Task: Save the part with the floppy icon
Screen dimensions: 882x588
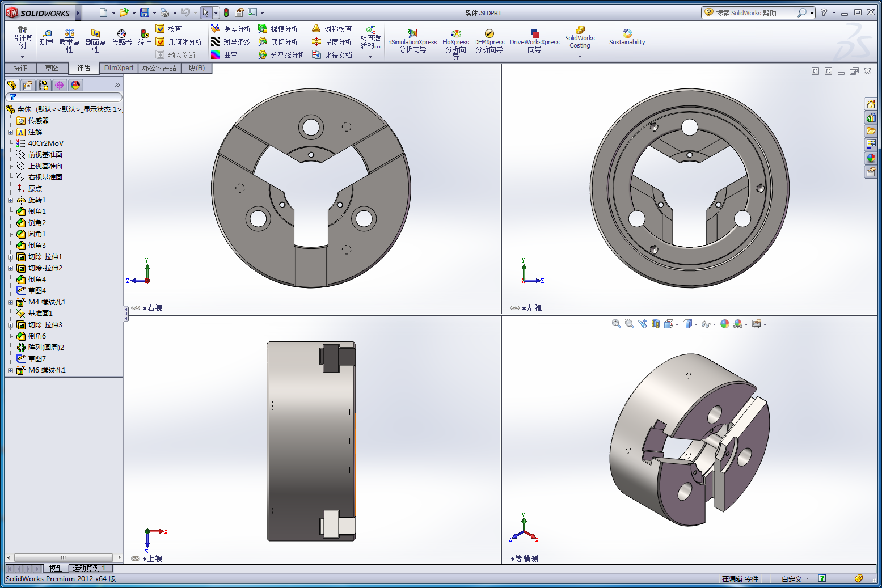Action: tap(145, 12)
